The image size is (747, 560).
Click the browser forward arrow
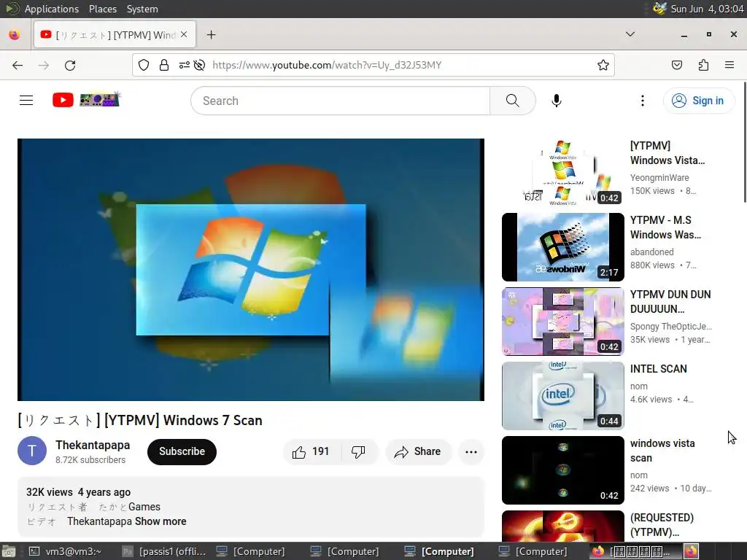pos(44,65)
